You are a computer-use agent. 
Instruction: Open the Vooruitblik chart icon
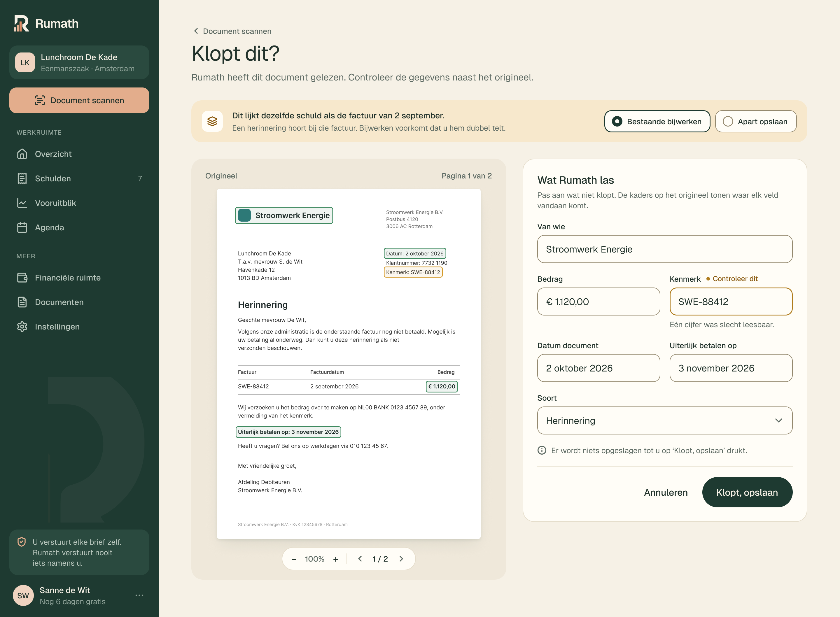pos(22,203)
